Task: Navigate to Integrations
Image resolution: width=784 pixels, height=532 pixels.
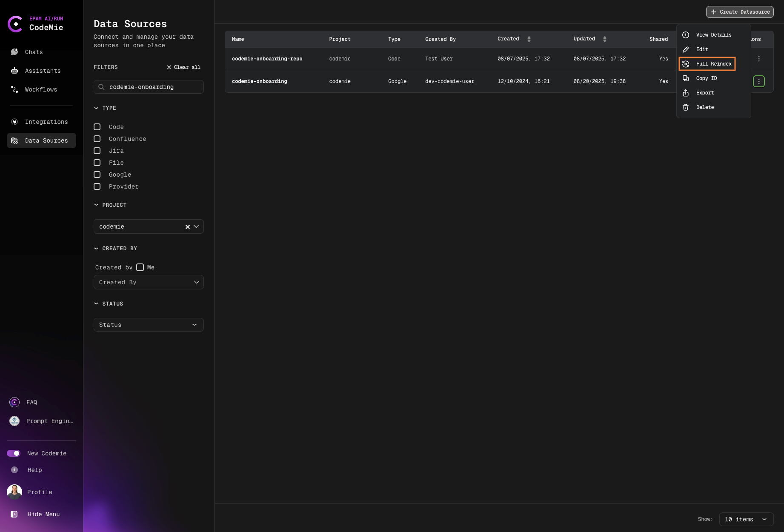Action: (46, 122)
